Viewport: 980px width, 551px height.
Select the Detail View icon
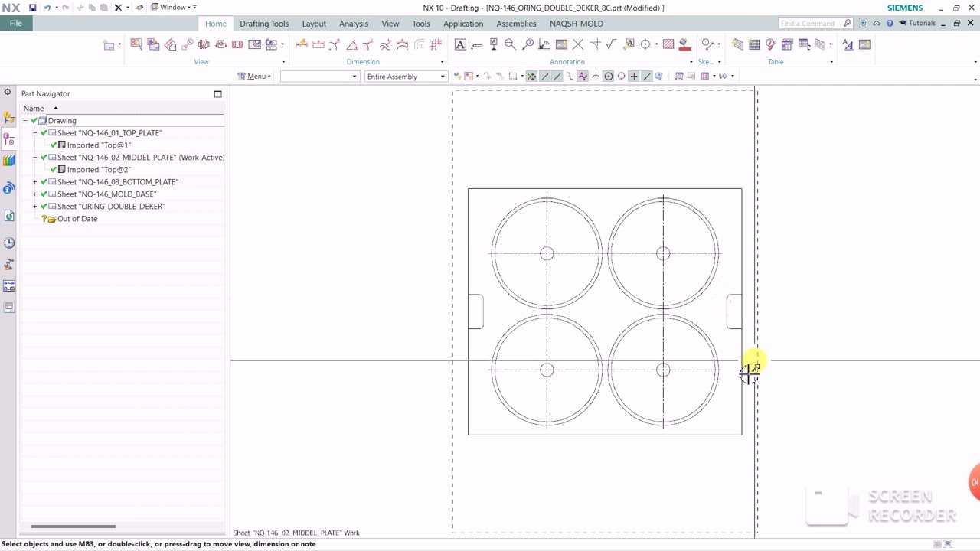(188, 44)
